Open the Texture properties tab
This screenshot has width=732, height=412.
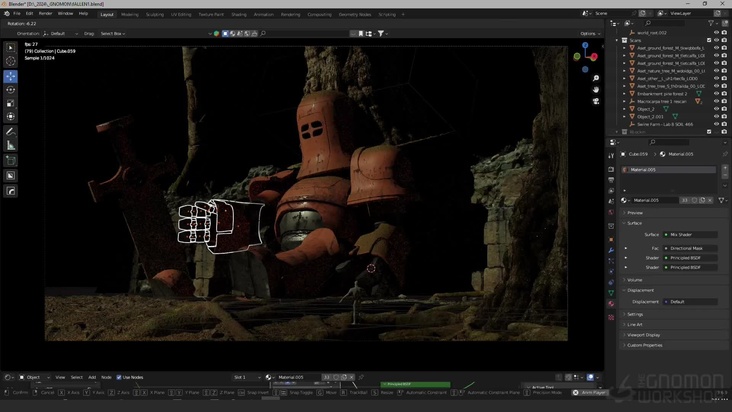(611, 317)
